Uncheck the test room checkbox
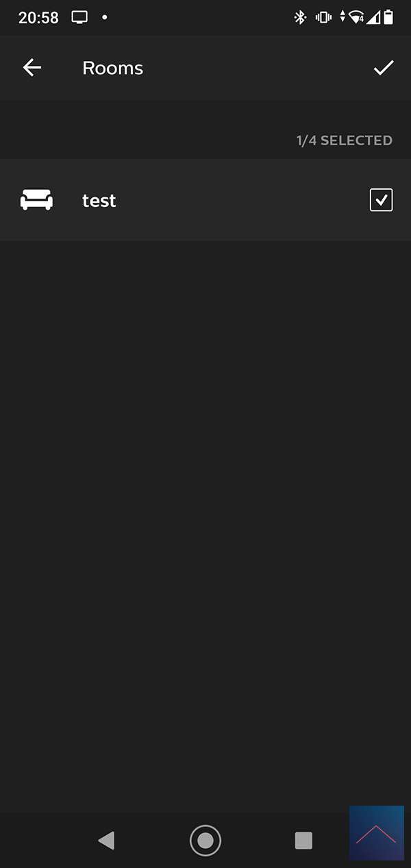 [x=382, y=200]
